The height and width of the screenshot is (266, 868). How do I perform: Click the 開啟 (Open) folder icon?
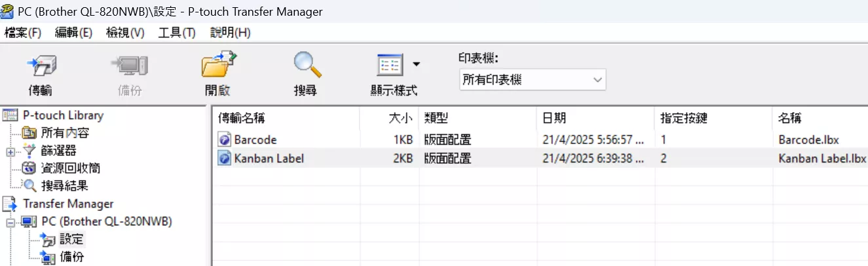tap(217, 66)
